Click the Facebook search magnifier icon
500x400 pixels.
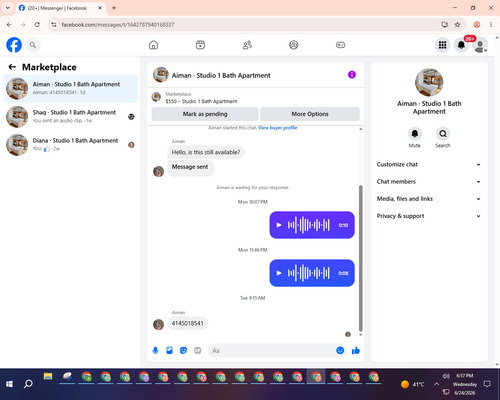pos(33,45)
